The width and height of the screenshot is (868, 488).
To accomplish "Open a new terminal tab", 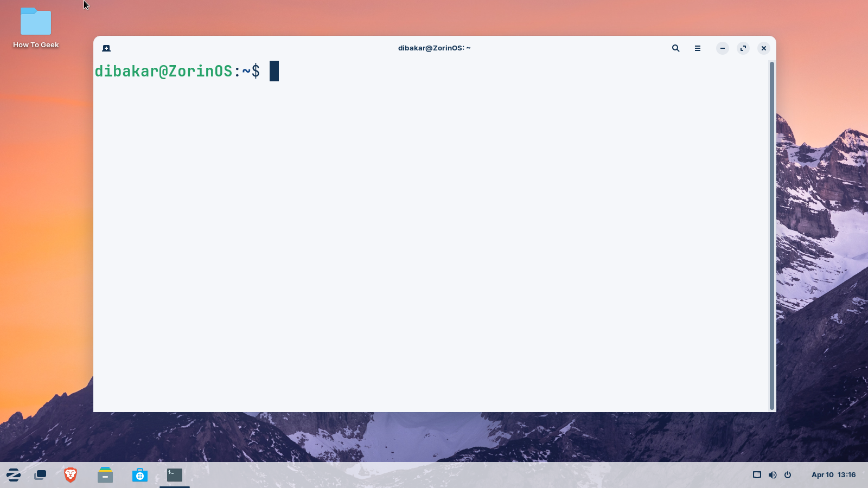I will pos(106,48).
